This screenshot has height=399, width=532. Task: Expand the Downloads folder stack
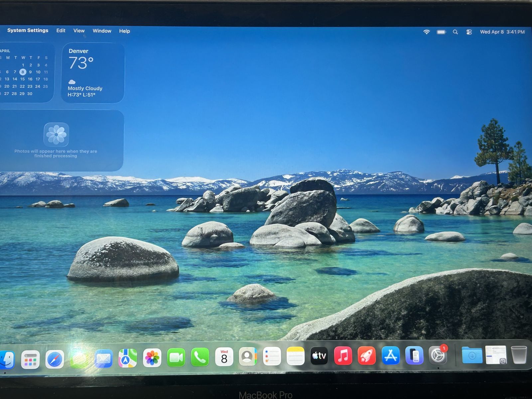pyautogui.click(x=472, y=355)
